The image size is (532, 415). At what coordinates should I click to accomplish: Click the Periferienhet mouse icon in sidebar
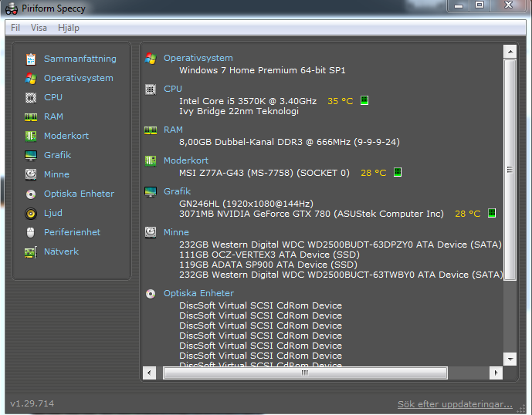31,233
